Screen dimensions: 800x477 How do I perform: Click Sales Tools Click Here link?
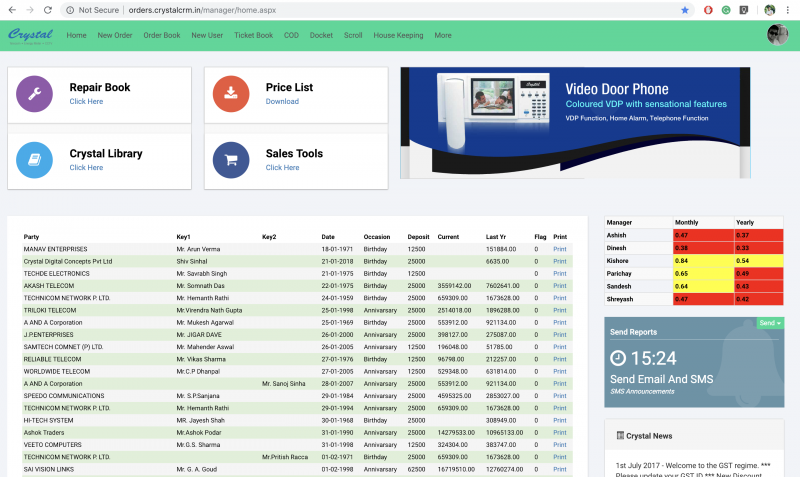click(x=282, y=168)
